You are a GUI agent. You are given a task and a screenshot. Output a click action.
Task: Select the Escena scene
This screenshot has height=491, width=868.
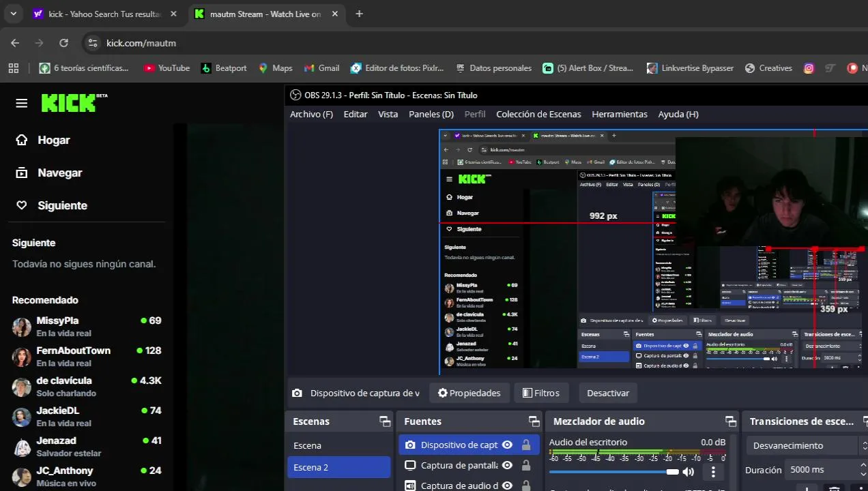tap(339, 445)
